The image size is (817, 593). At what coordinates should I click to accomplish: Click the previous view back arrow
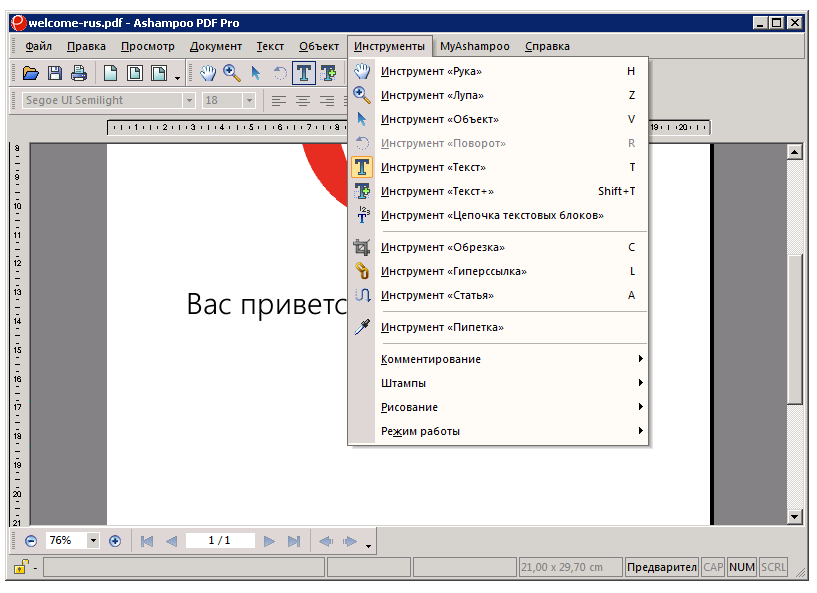(x=326, y=541)
